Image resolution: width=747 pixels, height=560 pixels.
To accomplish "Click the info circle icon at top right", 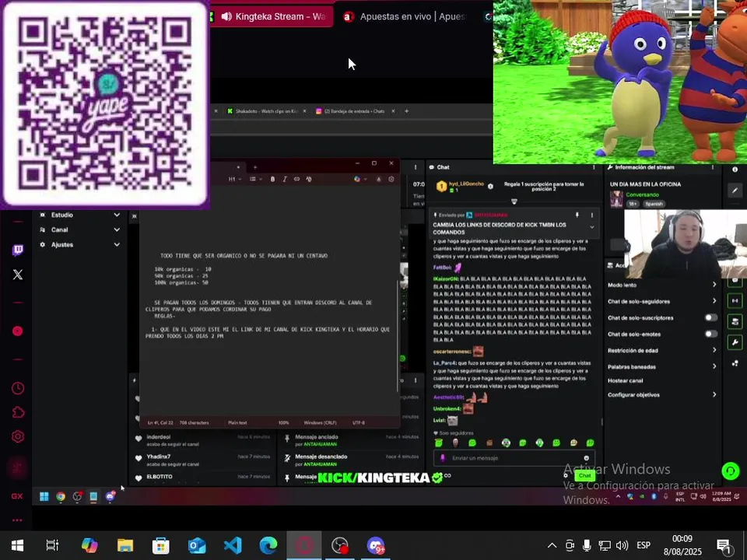I will pos(735,169).
